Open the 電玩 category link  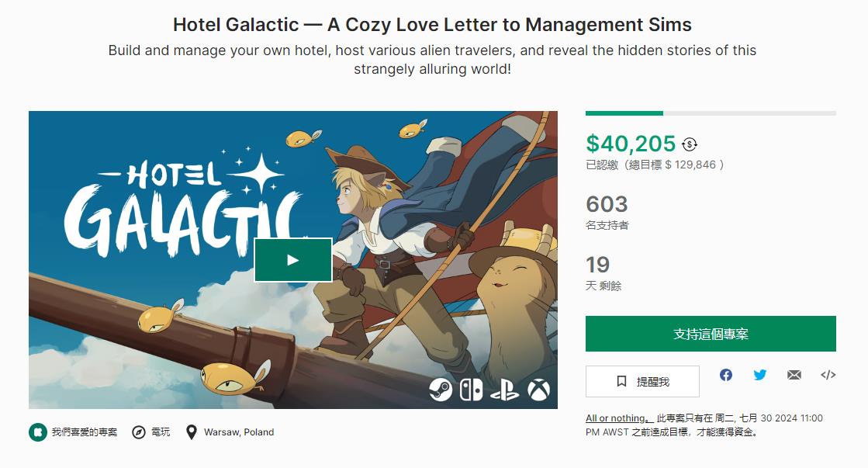pos(151,432)
